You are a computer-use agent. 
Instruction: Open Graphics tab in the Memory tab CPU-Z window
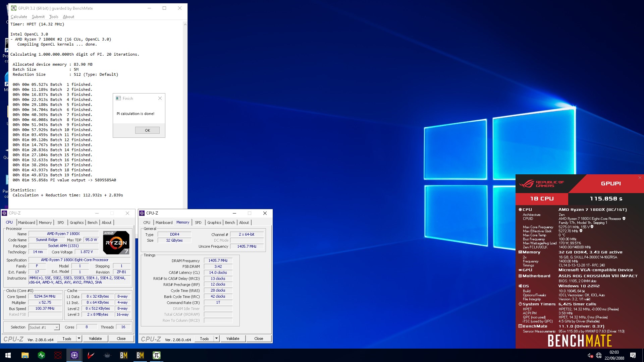pos(214,223)
